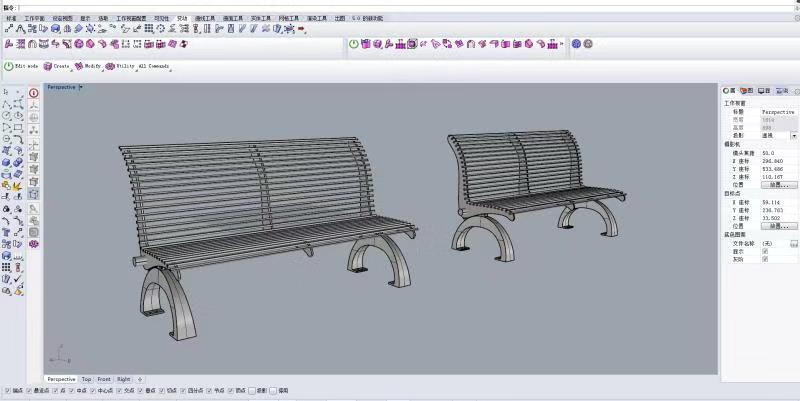Enable the 停用 (Disable) osnap checkbox

273,391
